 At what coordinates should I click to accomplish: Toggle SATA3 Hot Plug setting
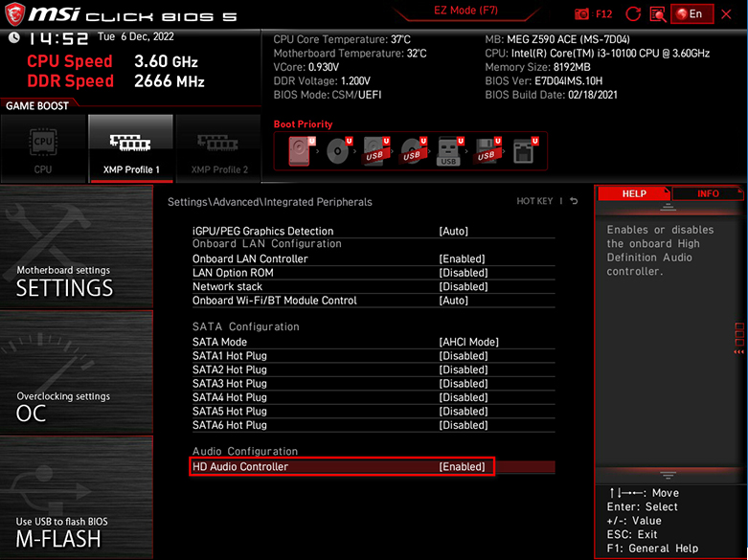374,384
